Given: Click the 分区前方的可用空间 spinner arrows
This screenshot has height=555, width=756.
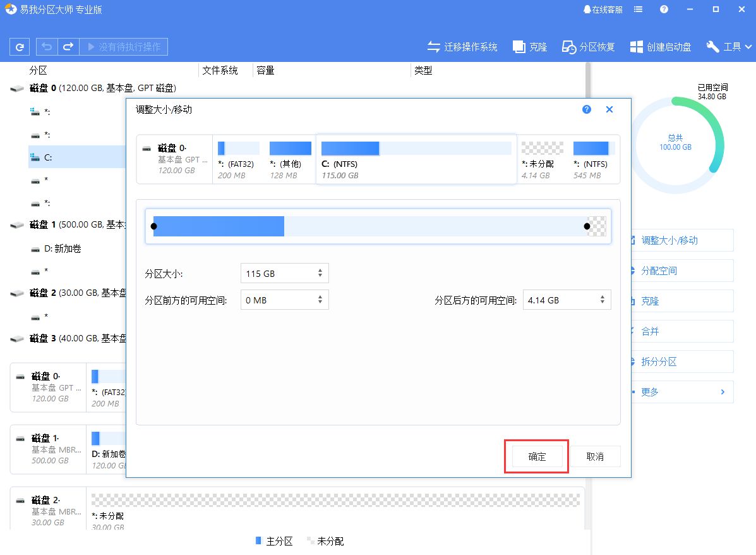Looking at the screenshot, I should point(320,300).
